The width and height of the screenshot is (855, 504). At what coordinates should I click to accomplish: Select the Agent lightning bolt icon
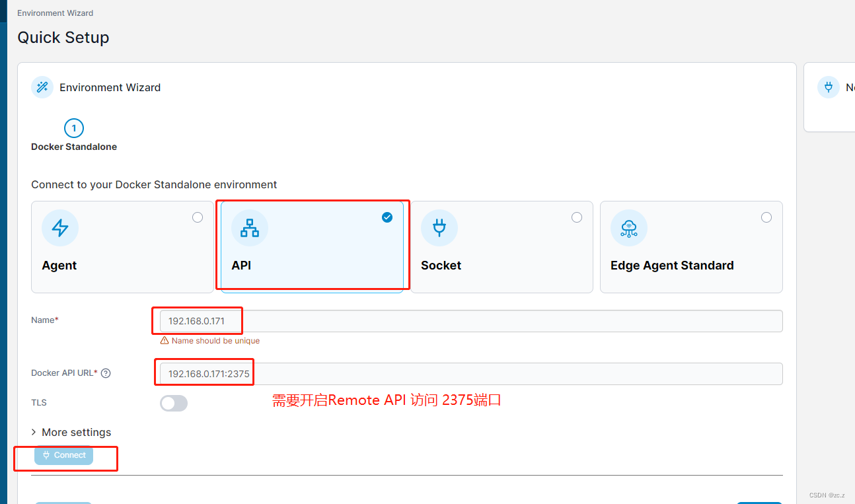60,228
